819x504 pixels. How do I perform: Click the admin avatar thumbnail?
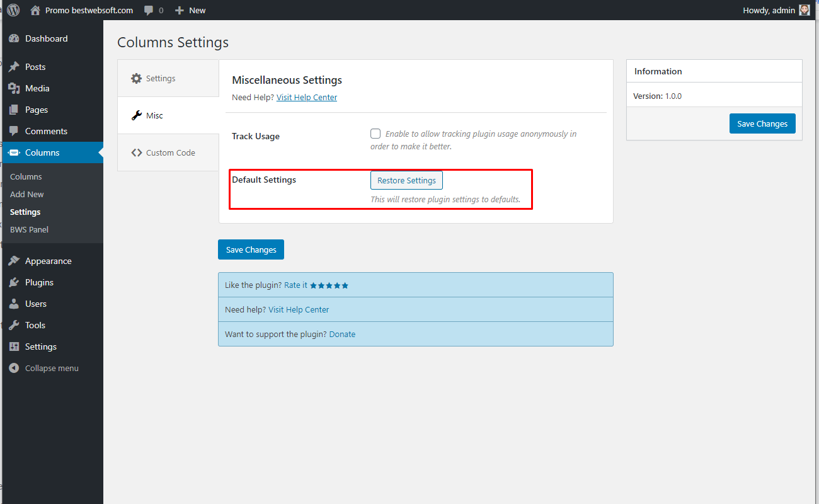click(x=805, y=10)
